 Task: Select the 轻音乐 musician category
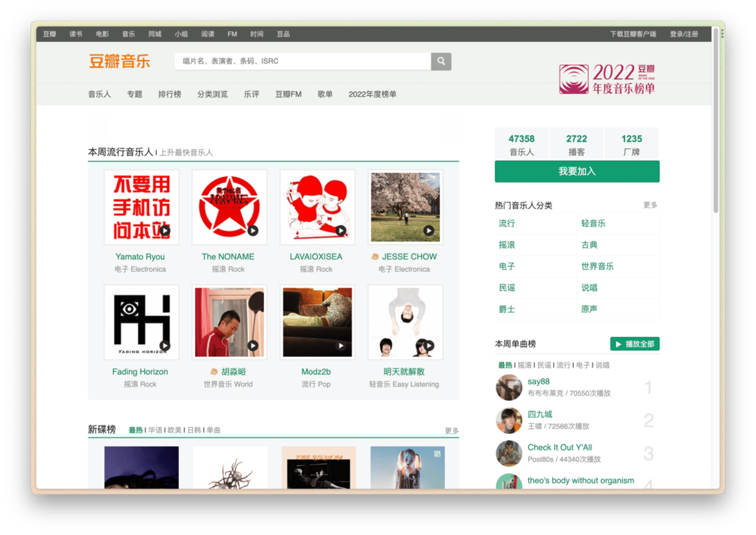pyautogui.click(x=593, y=224)
